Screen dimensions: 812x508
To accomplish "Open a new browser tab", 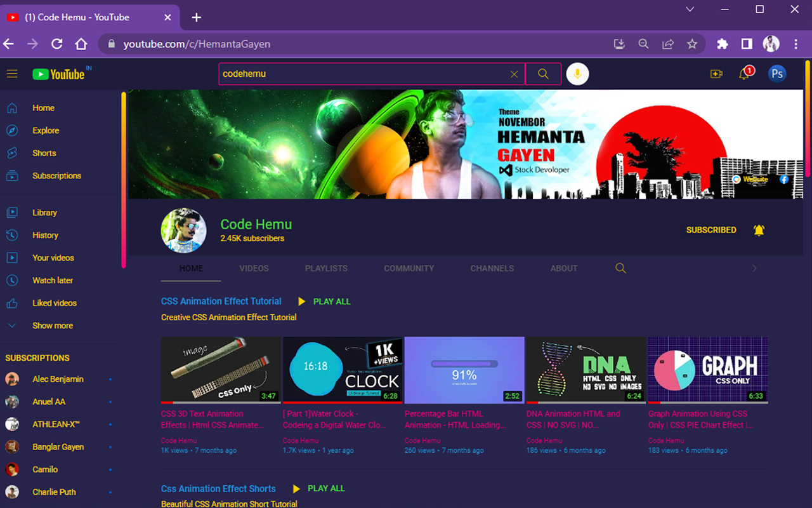I will [197, 17].
